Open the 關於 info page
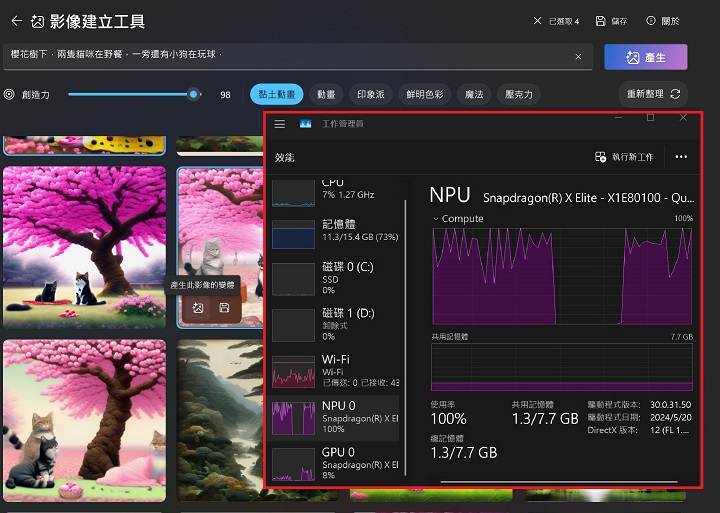720x513 pixels. [x=663, y=21]
